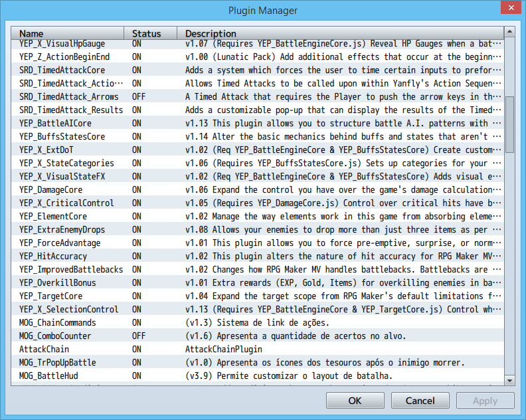Click the vertical scrollbar thumb

(509, 124)
